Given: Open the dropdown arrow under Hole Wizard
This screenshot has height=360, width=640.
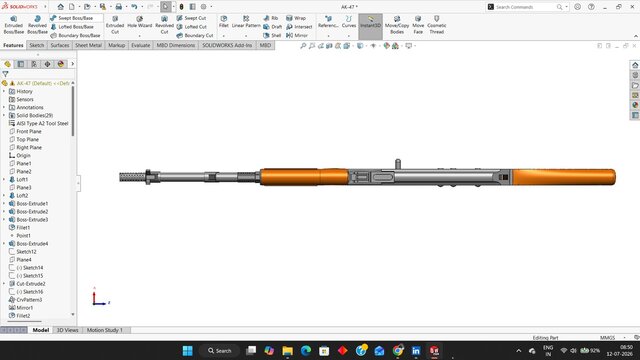Looking at the screenshot, I should [140, 36].
